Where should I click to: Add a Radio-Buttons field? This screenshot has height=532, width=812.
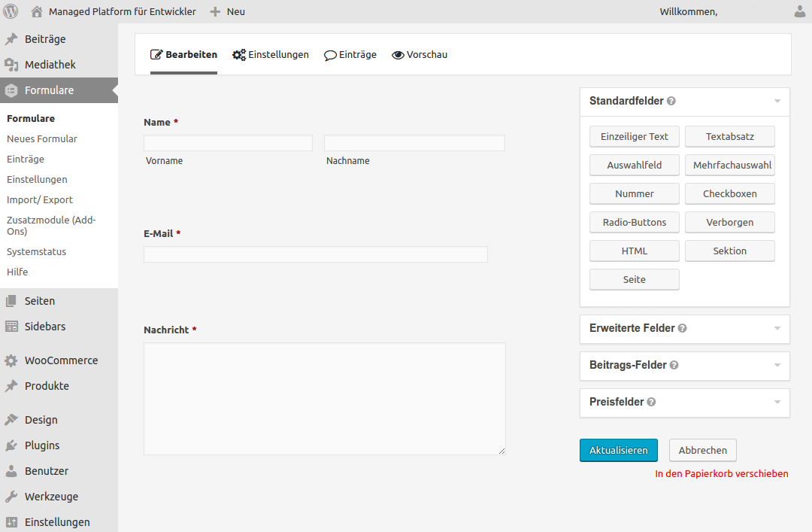click(635, 222)
